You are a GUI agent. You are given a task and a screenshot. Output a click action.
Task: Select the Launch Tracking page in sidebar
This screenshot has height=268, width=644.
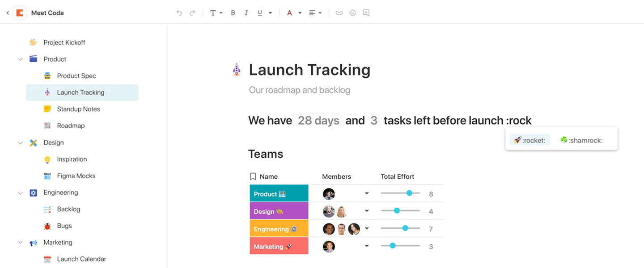coord(82,92)
